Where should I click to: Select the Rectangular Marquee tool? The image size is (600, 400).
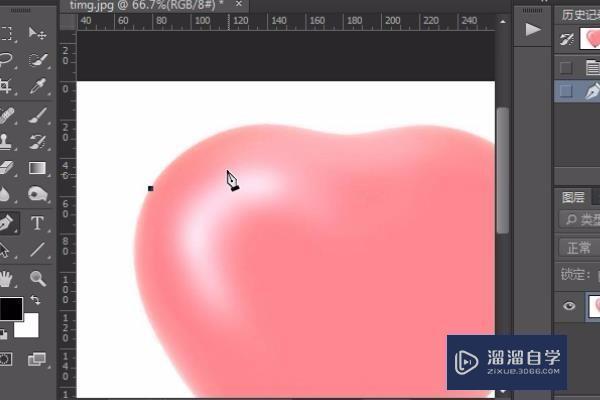click(6, 33)
